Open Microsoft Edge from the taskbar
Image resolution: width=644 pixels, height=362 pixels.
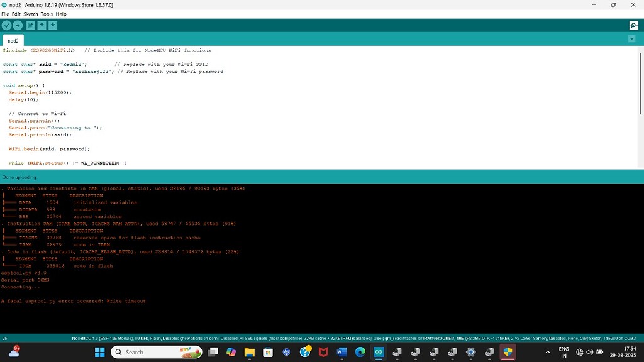click(359, 352)
